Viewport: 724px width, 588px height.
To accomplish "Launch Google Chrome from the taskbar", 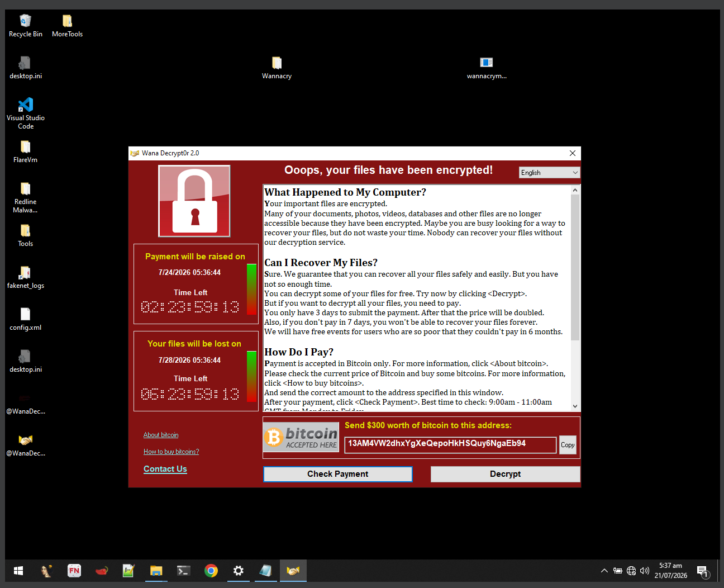I will point(211,571).
